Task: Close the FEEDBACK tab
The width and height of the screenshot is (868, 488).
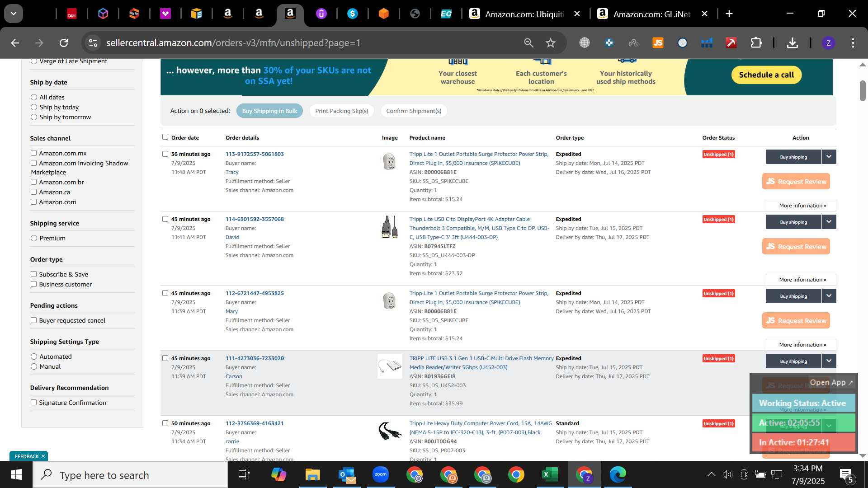Action: 43,456
